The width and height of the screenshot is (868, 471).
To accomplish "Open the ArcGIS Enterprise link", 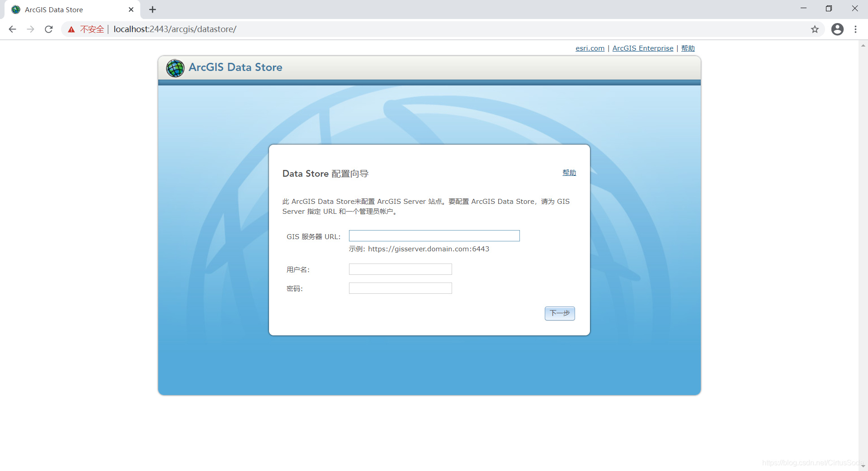I will point(642,48).
